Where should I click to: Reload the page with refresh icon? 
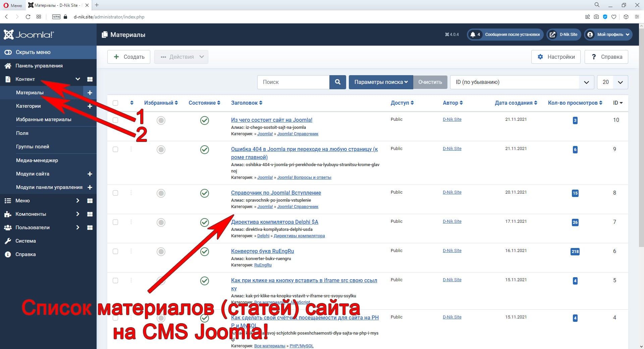[28, 17]
